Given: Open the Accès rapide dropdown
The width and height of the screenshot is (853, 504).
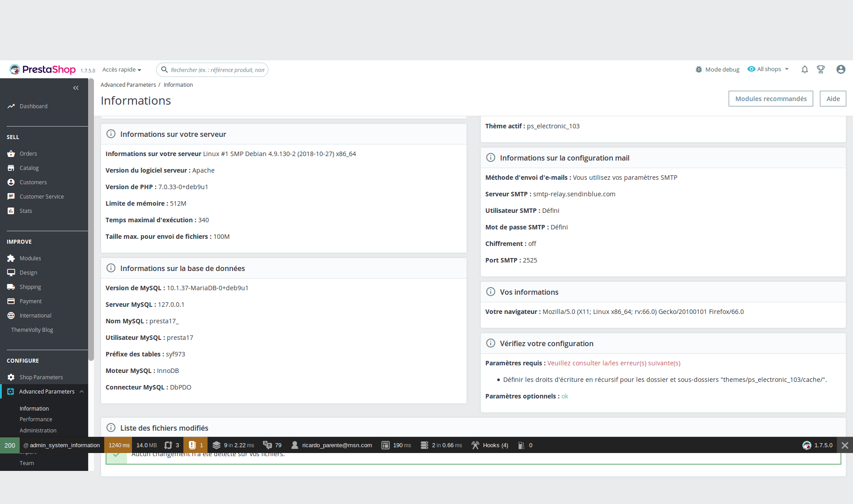Looking at the screenshot, I should coord(122,69).
